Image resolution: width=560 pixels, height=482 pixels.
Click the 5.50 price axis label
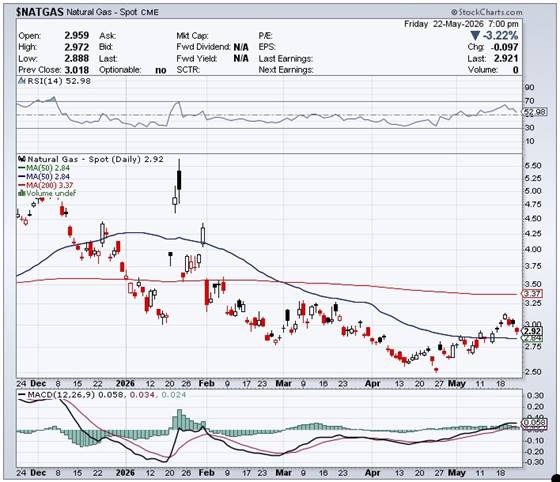pyautogui.click(x=533, y=166)
